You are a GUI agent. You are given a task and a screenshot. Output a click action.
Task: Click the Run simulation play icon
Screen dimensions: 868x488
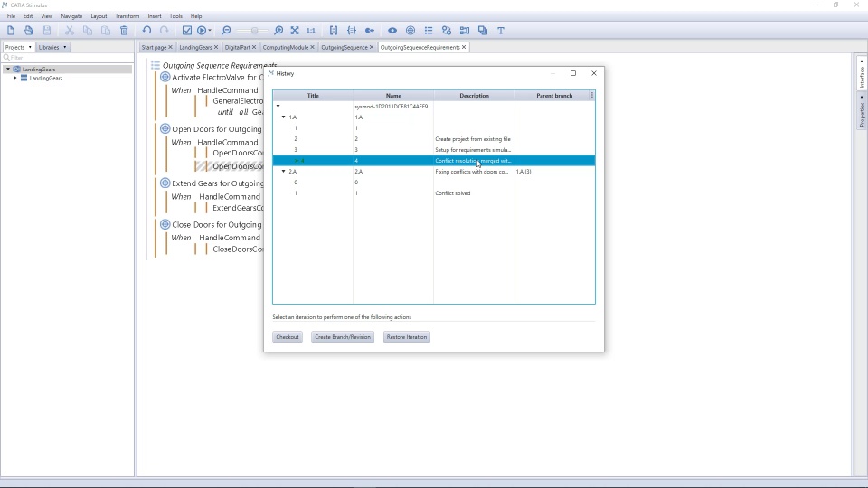(x=202, y=31)
